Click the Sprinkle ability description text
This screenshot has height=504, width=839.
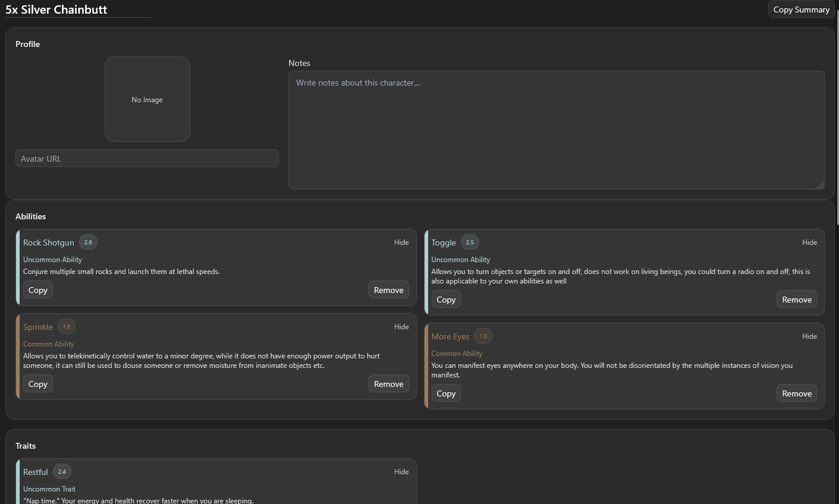pos(202,361)
